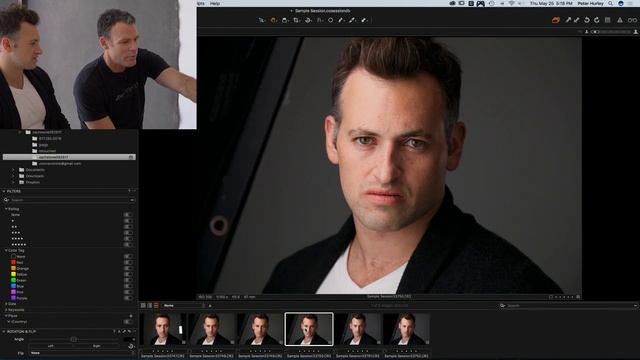Click the Filters search field
Image resolution: width=640 pixels, height=360 pixels.
tap(69, 200)
